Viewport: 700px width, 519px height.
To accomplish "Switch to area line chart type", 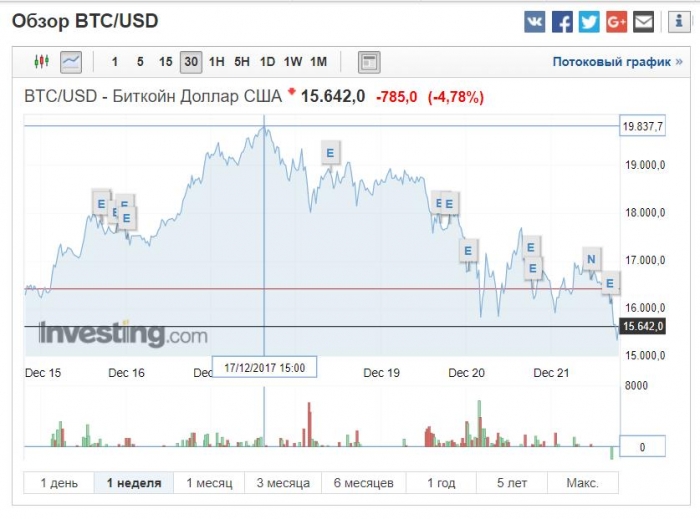I will point(70,62).
